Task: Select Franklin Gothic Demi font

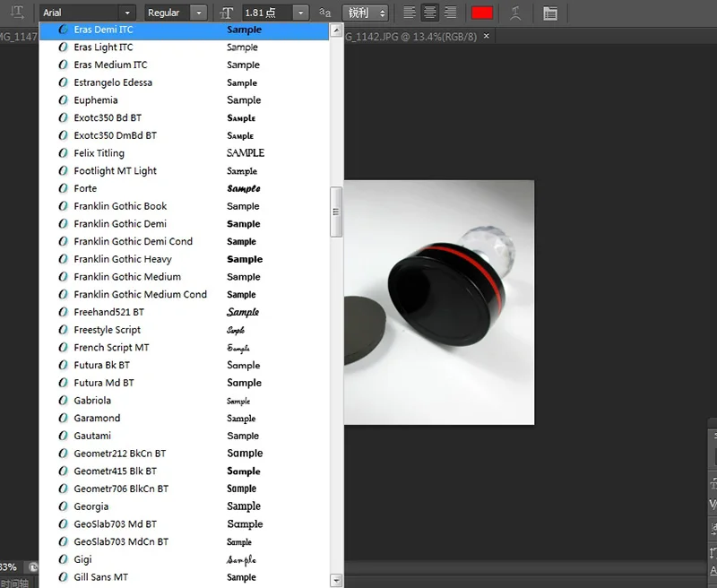Action: pyautogui.click(x=184, y=224)
